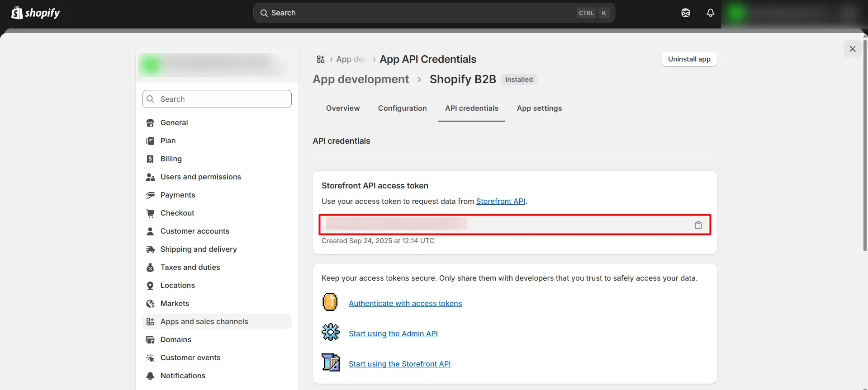Image resolution: width=868 pixels, height=390 pixels.
Task: Click the apps grid breadcrumb icon
Action: point(321,59)
